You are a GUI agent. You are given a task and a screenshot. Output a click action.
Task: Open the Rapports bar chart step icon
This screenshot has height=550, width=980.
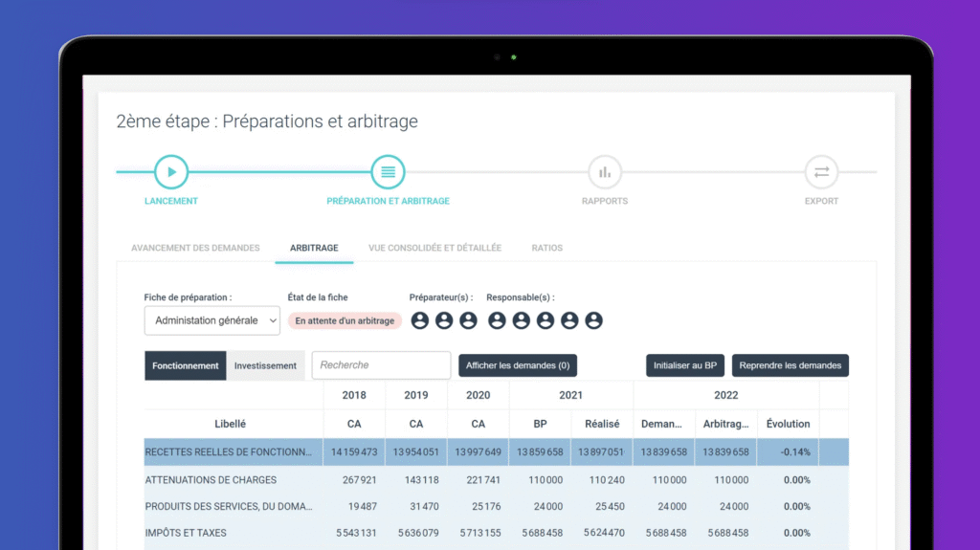pos(604,172)
